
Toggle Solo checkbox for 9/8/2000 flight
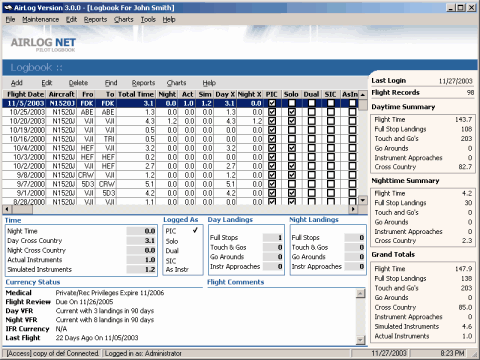click(292, 175)
